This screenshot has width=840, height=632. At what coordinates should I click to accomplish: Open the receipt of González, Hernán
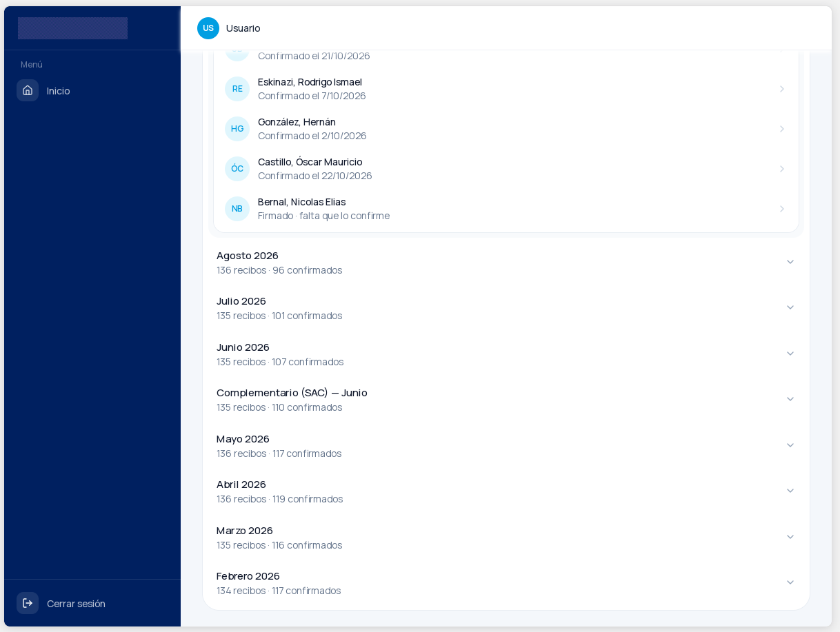click(x=506, y=129)
